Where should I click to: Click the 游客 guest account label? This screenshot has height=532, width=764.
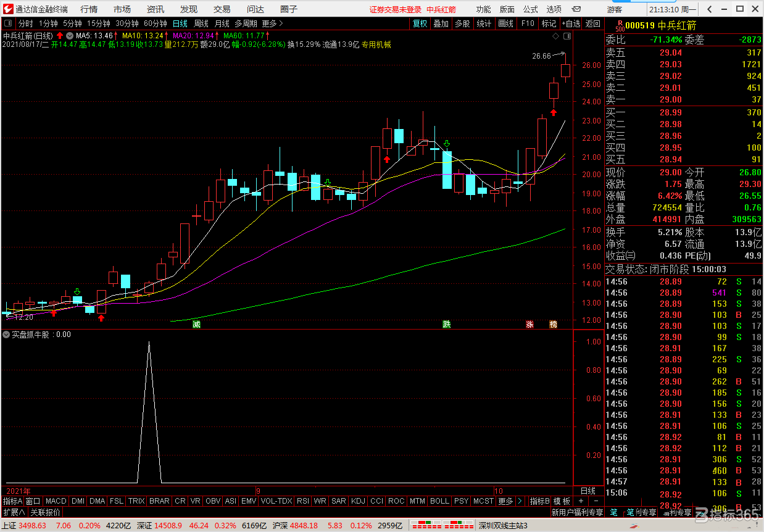[615, 9]
